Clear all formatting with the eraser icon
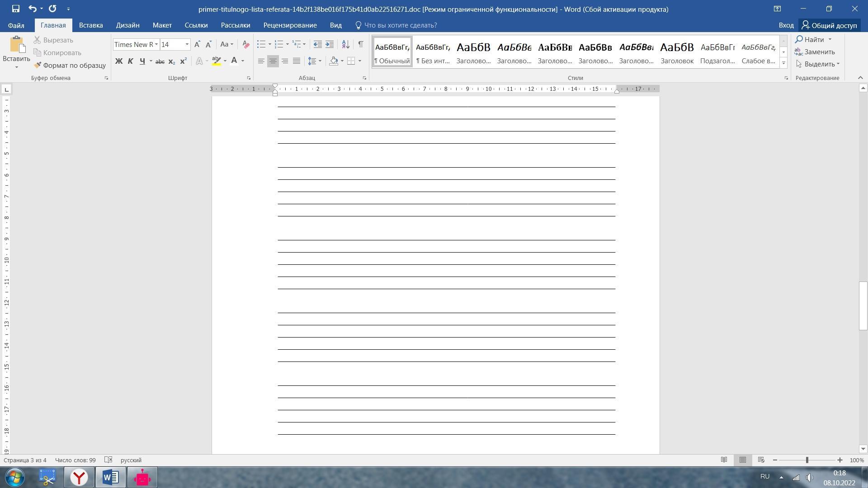The image size is (868, 488). tap(246, 44)
